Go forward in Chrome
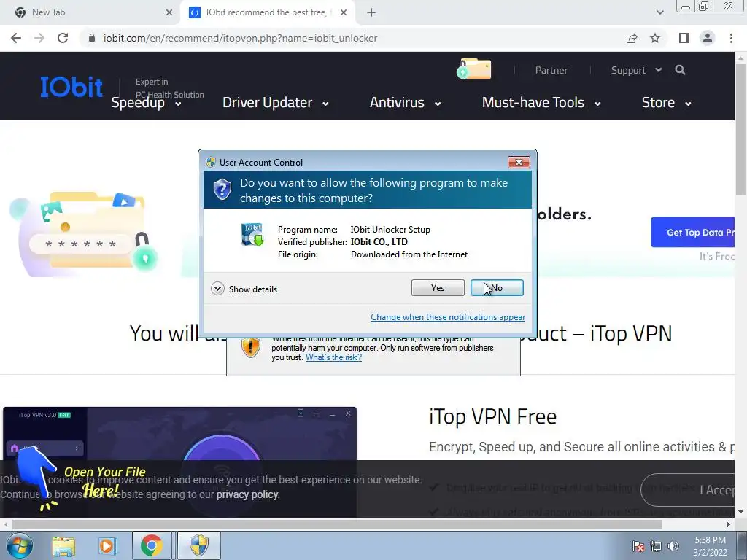 [39, 38]
